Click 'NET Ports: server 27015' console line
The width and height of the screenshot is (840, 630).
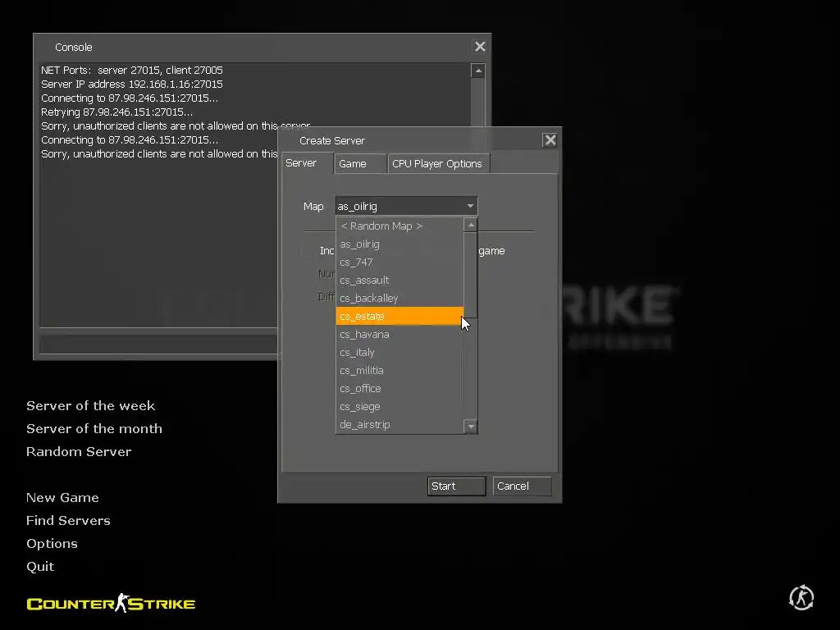[132, 71]
